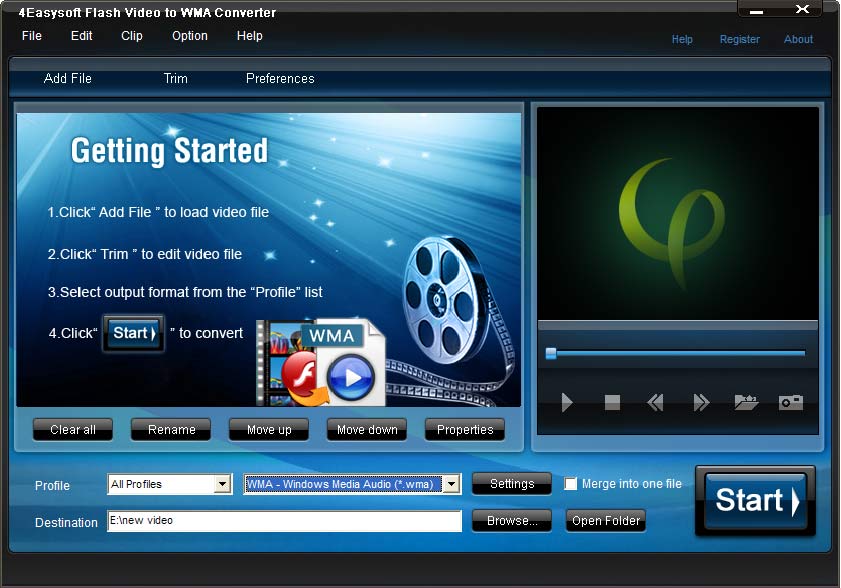Minimize the converter window

(757, 10)
